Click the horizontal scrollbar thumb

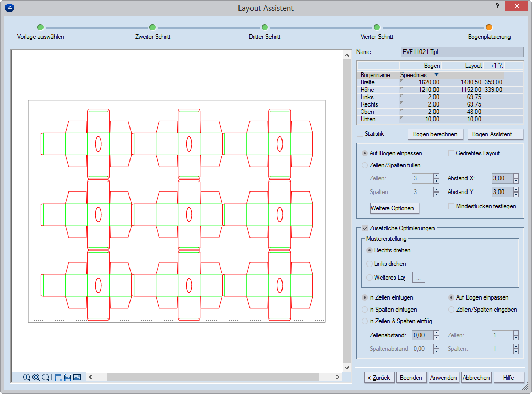pyautogui.click(x=213, y=377)
